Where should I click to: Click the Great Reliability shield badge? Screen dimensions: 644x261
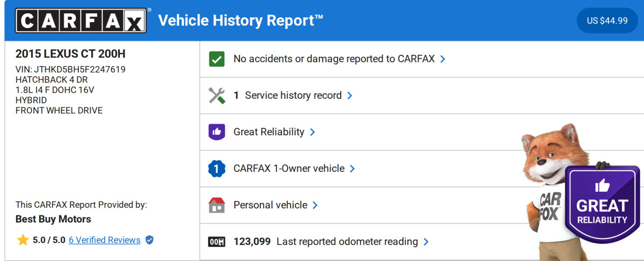pyautogui.click(x=602, y=204)
